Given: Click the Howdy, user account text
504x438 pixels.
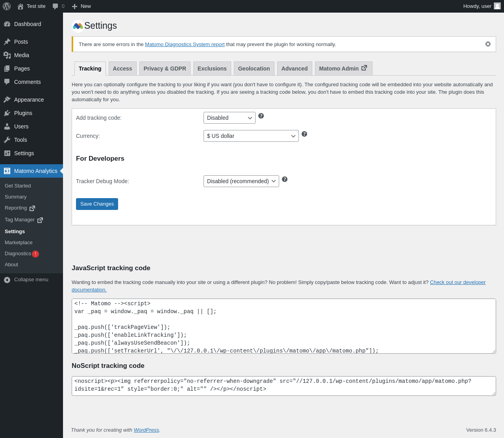Looking at the screenshot, I should [x=477, y=6].
